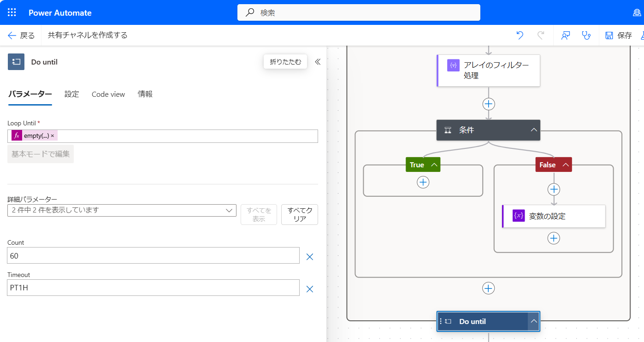Click the fx icon on empty(...) token

(x=17, y=136)
